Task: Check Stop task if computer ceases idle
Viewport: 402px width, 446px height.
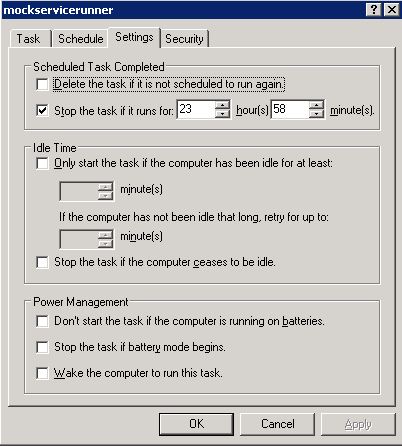Action: (x=42, y=262)
